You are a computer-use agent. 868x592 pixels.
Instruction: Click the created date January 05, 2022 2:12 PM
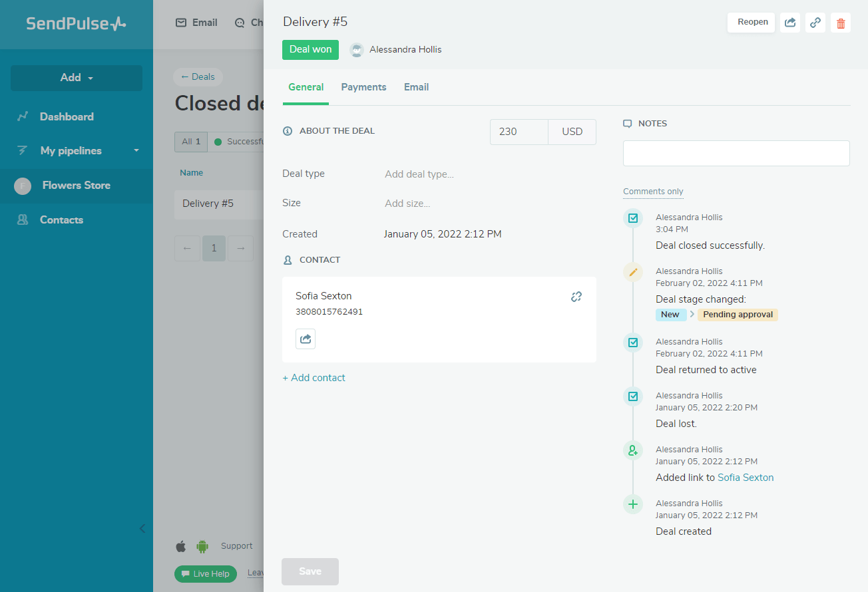[443, 234]
